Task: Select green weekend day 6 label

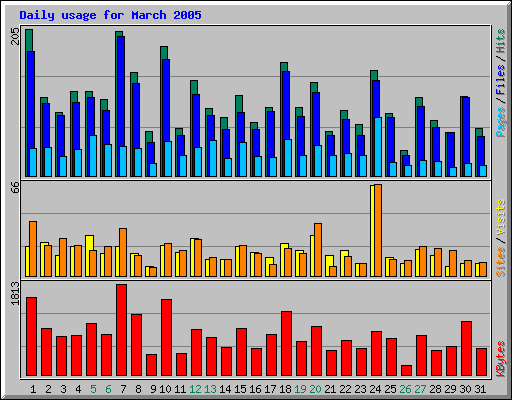Action: pos(108,389)
